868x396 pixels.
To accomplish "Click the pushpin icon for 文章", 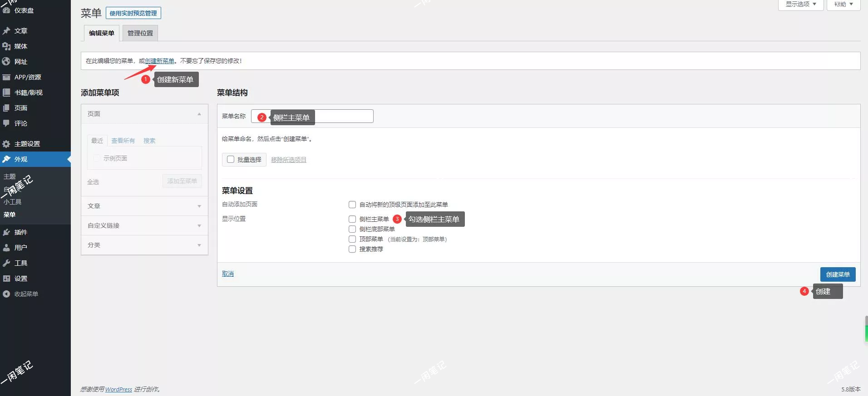I will point(6,31).
